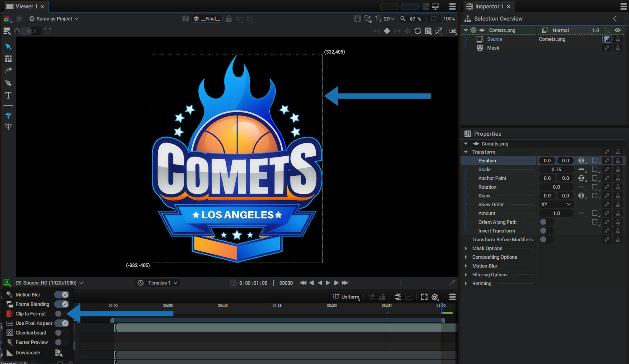Expand the Retiming section
629x364 pixels.
[x=466, y=283]
